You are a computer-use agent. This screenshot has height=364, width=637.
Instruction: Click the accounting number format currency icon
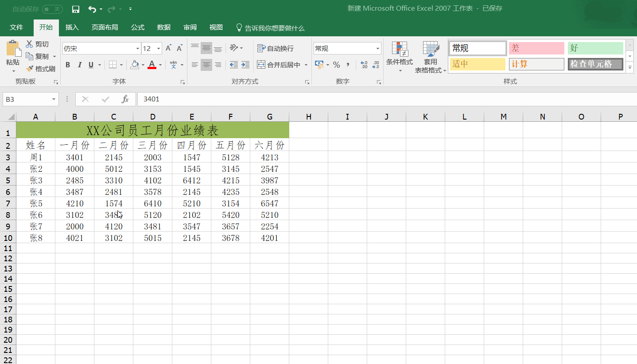[x=319, y=65]
